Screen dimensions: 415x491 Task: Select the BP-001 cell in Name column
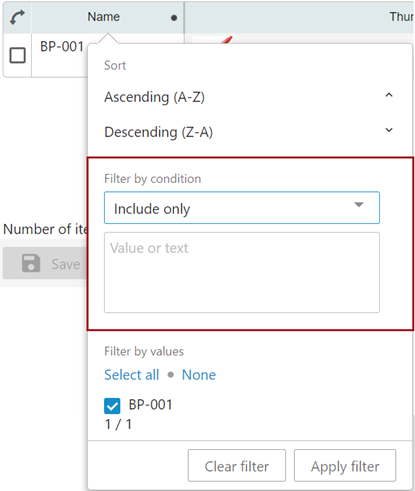[x=62, y=47]
